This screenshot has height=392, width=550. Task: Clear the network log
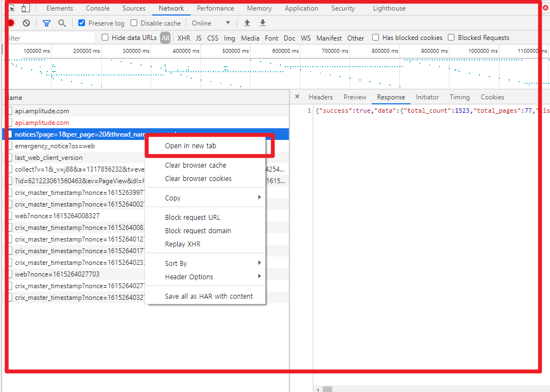(26, 23)
